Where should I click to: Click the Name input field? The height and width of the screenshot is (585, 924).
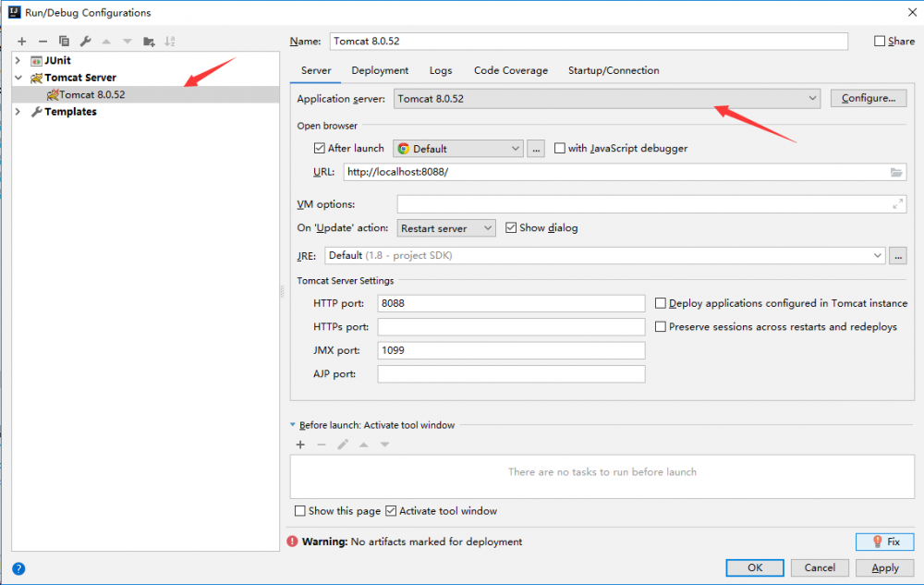(588, 42)
